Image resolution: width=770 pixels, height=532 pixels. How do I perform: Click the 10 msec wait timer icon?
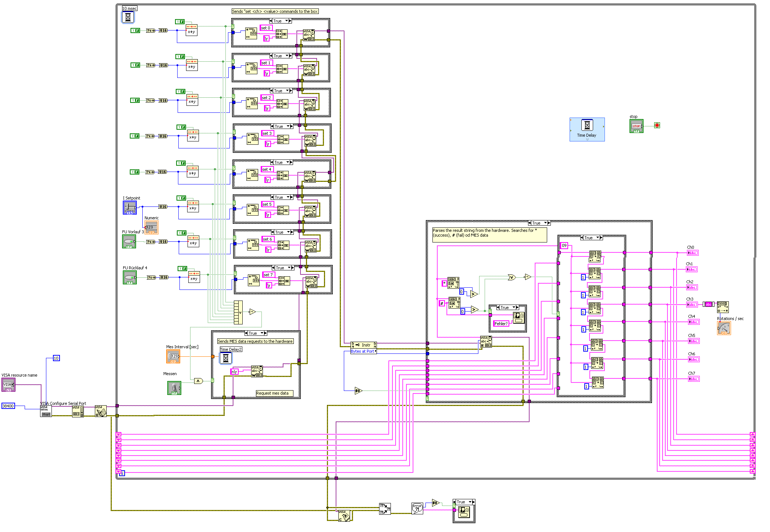pos(128,17)
